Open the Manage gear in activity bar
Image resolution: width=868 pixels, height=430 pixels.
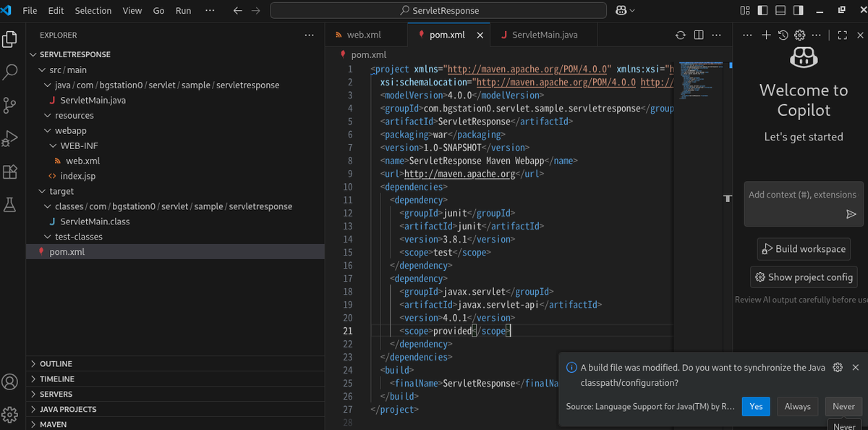10,414
